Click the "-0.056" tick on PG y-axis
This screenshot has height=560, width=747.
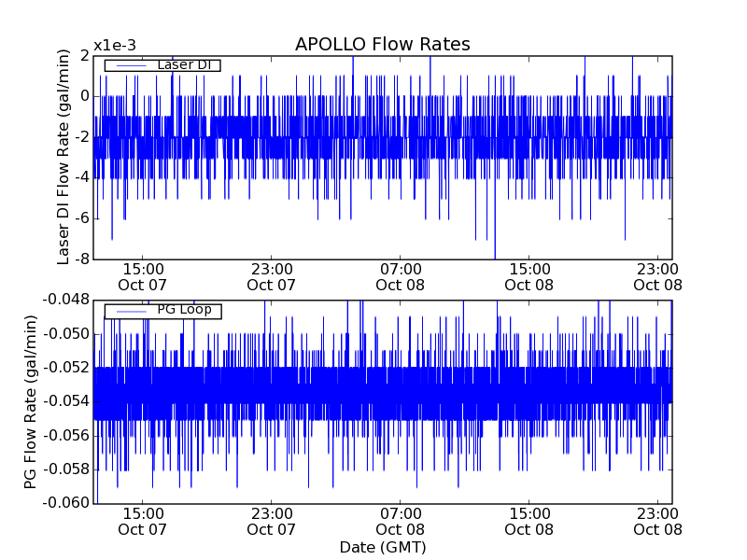(66, 436)
